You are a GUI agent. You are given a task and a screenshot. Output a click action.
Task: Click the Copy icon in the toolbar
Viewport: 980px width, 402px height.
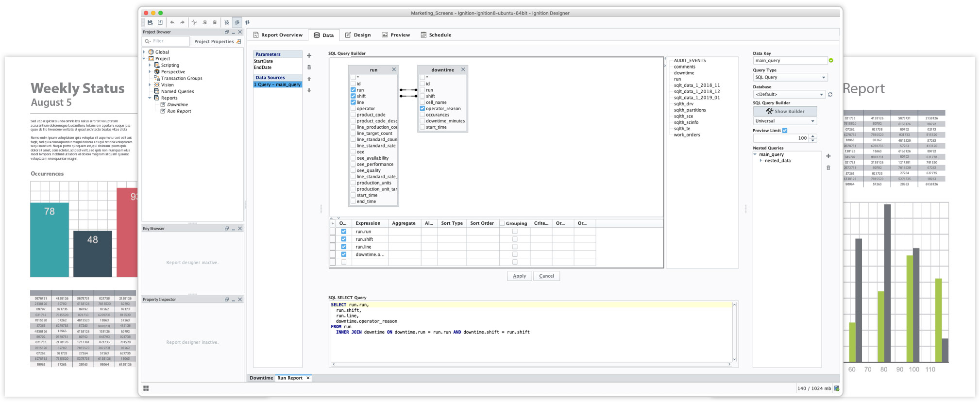click(204, 22)
